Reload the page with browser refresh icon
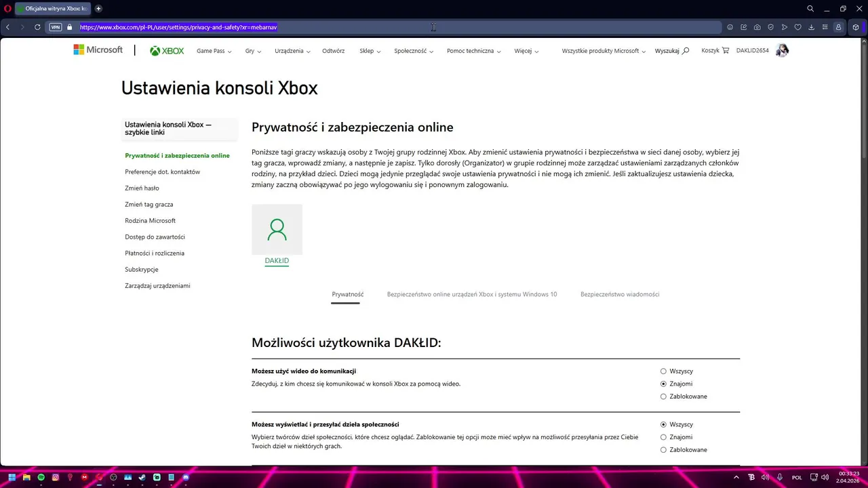Screen dimensions: 868x488 coord(37,27)
